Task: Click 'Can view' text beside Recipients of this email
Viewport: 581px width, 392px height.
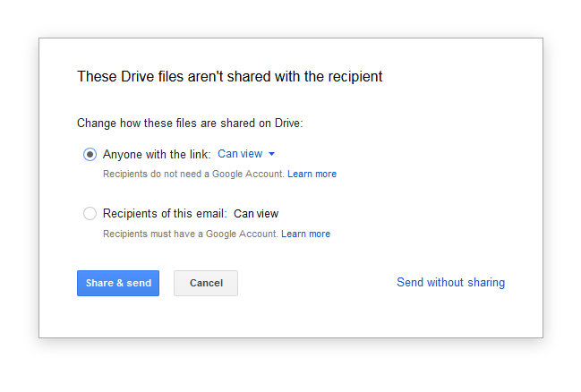Action: [x=256, y=214]
